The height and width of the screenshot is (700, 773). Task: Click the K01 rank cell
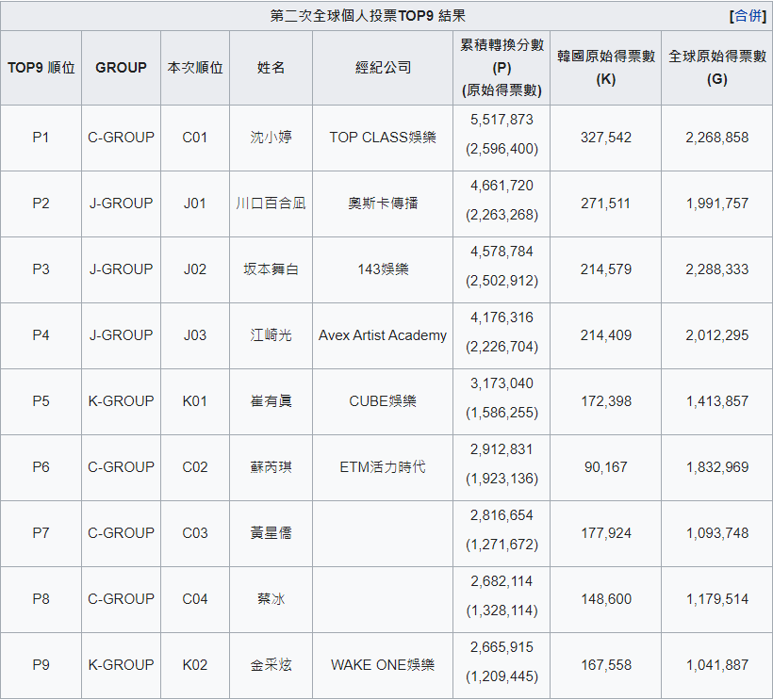pos(195,401)
